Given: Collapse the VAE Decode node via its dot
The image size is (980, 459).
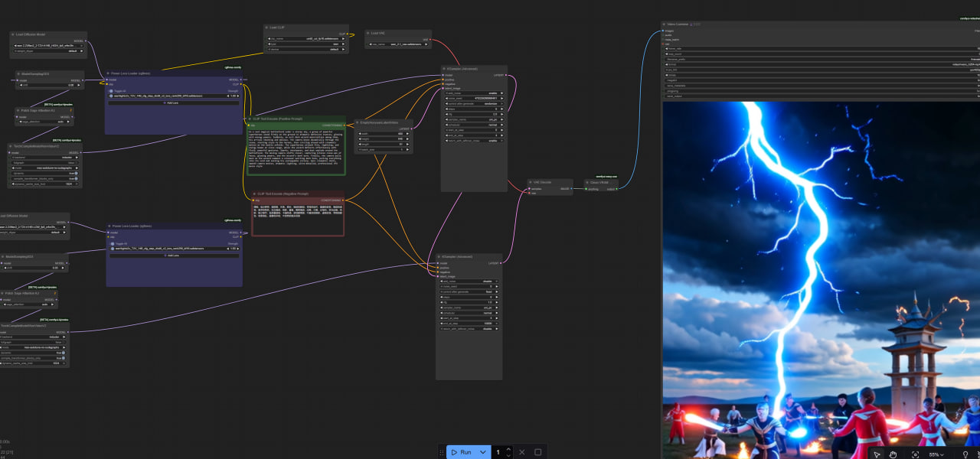Looking at the screenshot, I should (531, 182).
